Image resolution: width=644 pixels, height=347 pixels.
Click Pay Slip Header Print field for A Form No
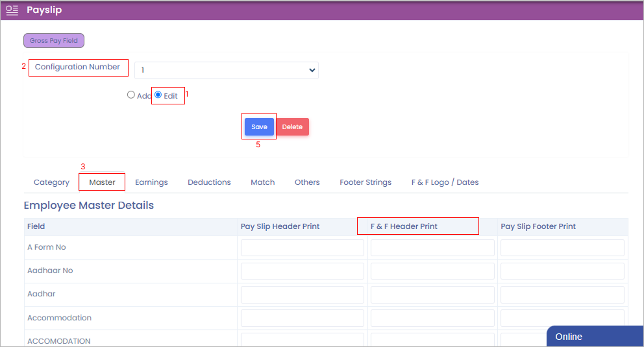click(303, 248)
